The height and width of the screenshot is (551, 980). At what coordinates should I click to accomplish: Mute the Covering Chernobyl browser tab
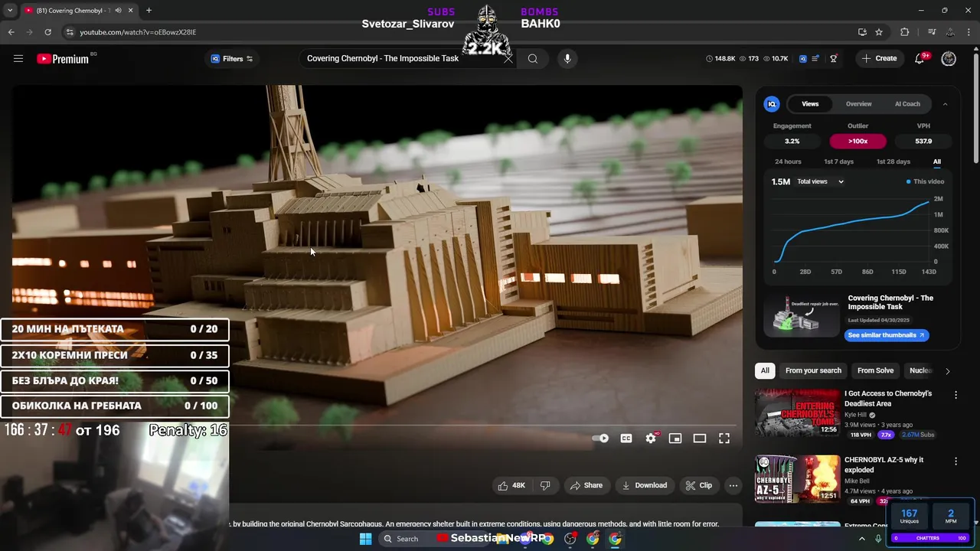(x=118, y=11)
